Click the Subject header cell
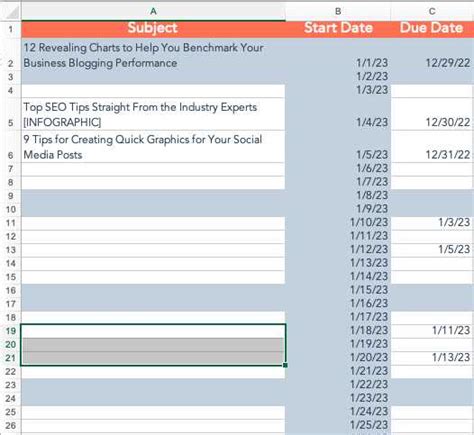Screen dimensions: 474x435 (153, 29)
